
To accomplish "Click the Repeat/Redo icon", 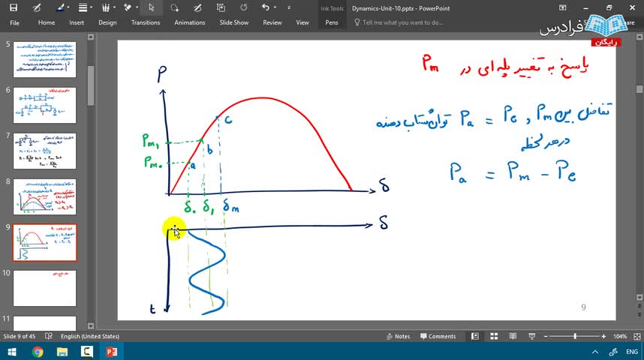I will coord(244,7).
